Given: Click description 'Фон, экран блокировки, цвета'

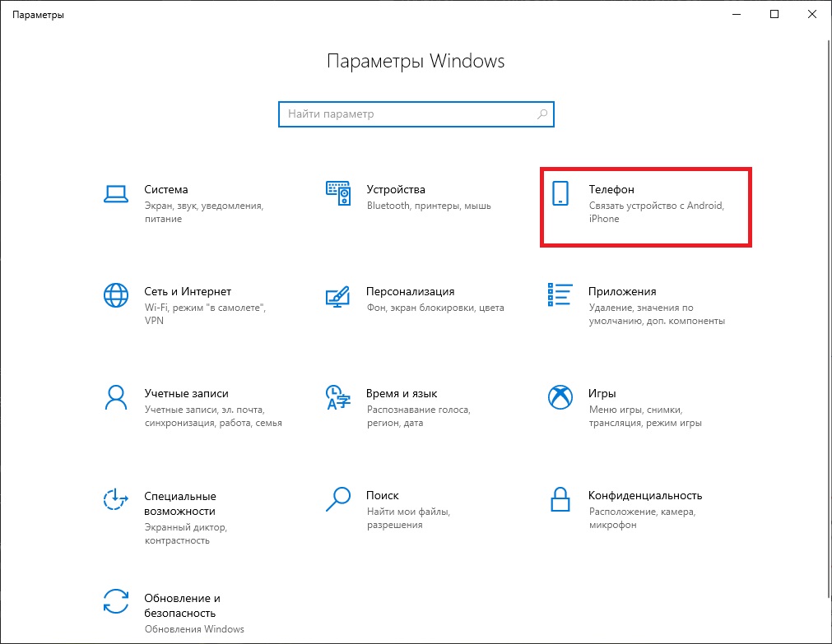Looking at the screenshot, I should pyautogui.click(x=435, y=308).
